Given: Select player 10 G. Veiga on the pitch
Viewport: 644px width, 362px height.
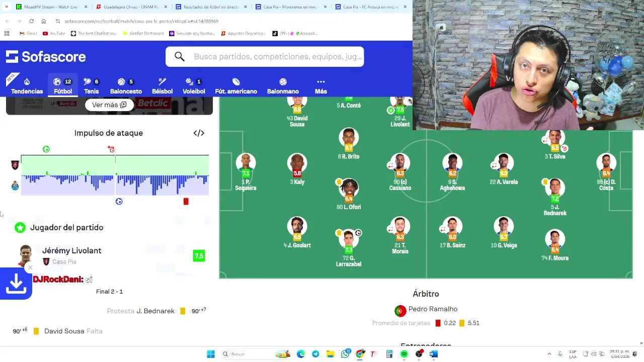Looking at the screenshot, I should click(504, 232).
